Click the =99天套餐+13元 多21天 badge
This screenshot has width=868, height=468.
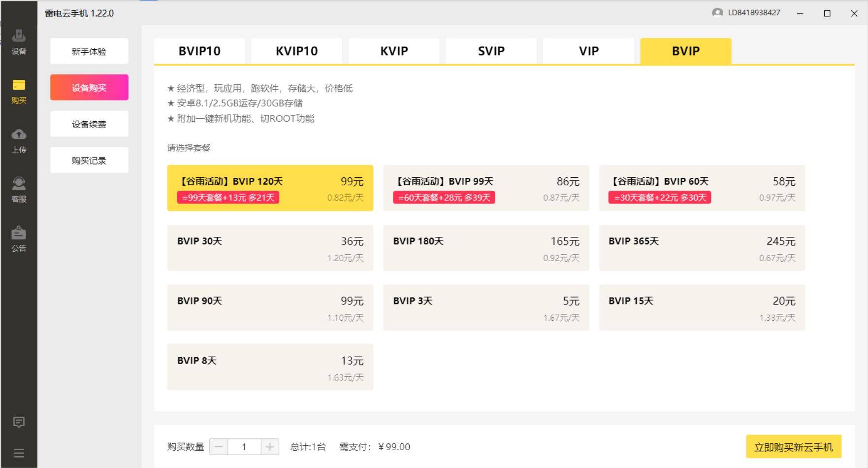pos(228,198)
